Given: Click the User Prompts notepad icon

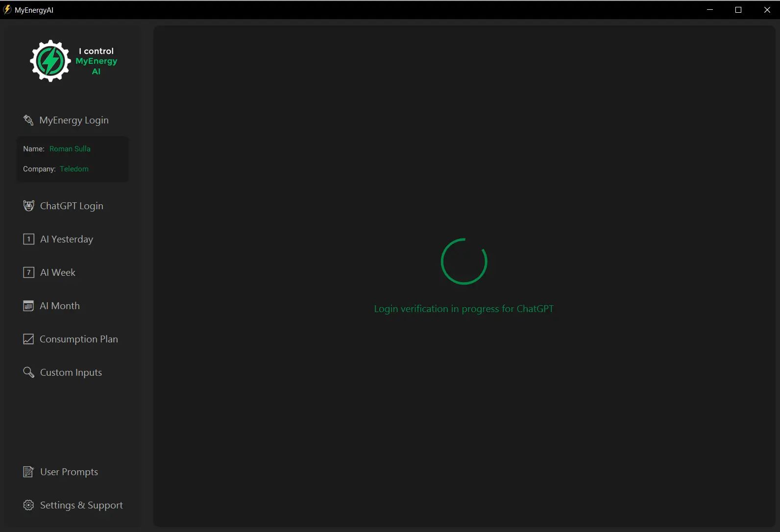Looking at the screenshot, I should (28, 472).
